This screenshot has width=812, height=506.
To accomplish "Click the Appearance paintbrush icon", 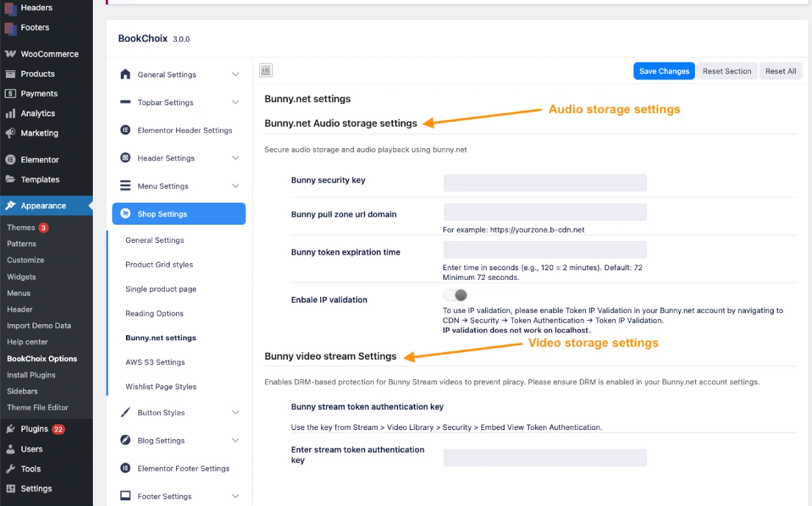I will 9,205.
